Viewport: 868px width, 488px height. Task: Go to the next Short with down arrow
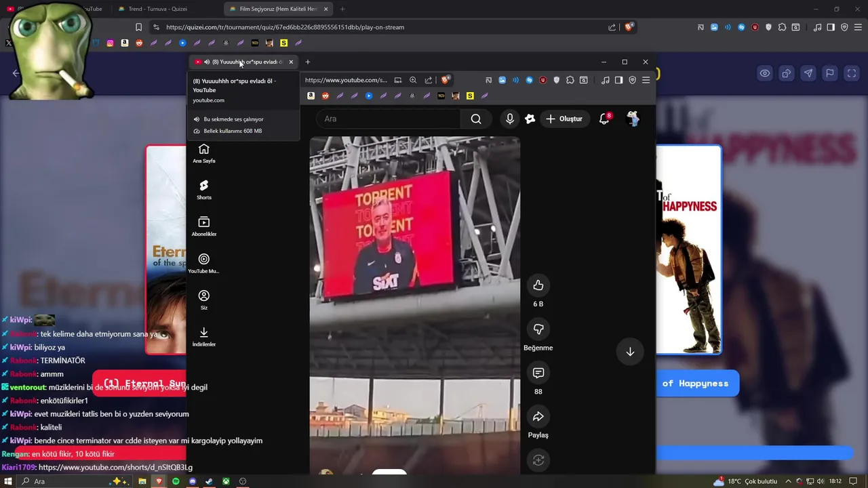[630, 352]
